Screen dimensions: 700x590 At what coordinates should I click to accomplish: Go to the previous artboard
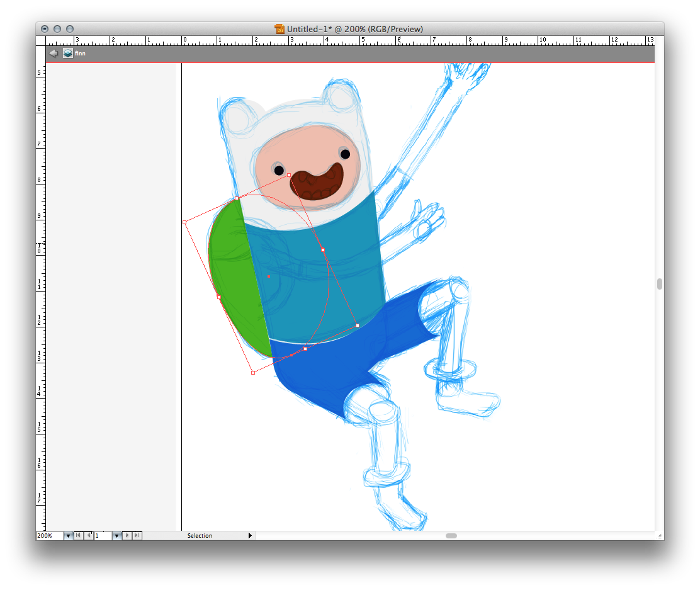(x=89, y=536)
